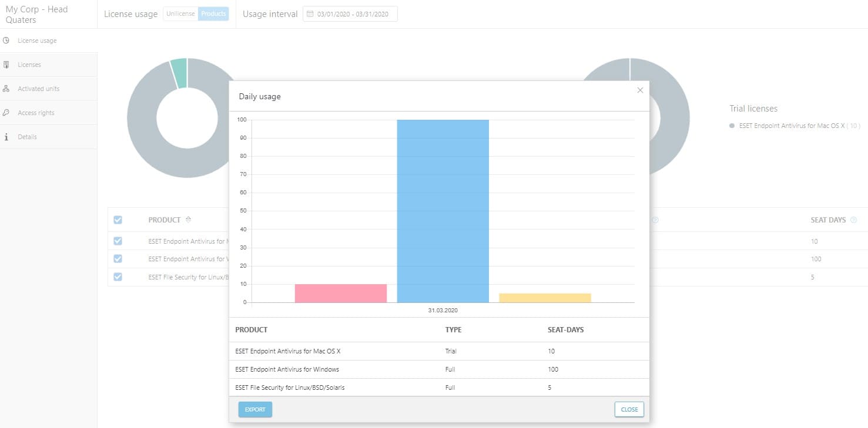This screenshot has width=868, height=428.
Task: Click the SEAT DAYS column header
Action: coord(828,220)
